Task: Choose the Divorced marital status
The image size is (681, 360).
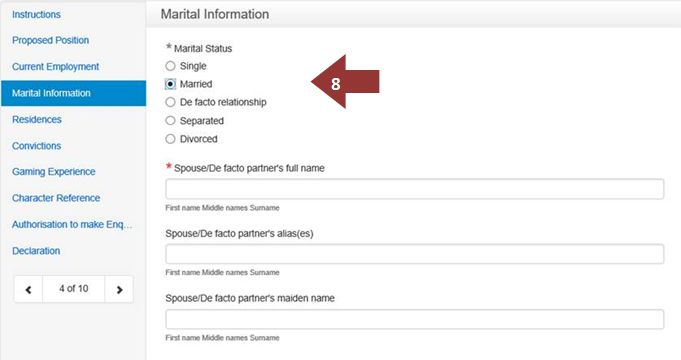Action: 170,139
